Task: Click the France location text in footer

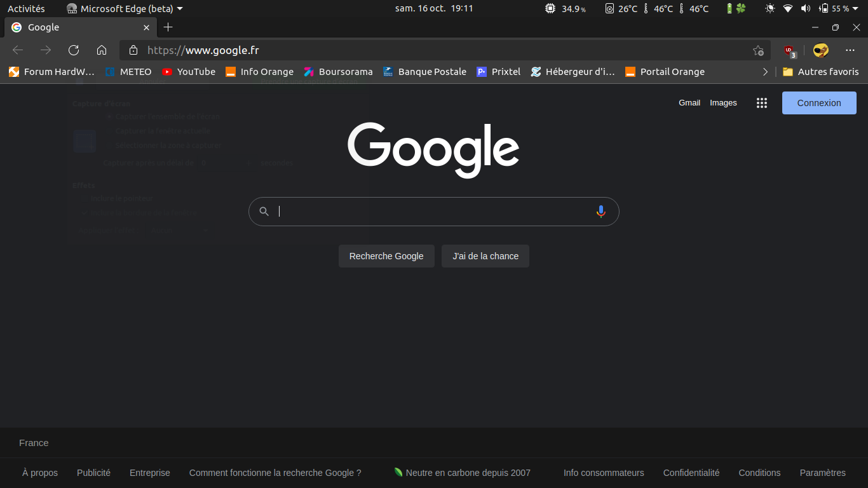Action: [34, 443]
